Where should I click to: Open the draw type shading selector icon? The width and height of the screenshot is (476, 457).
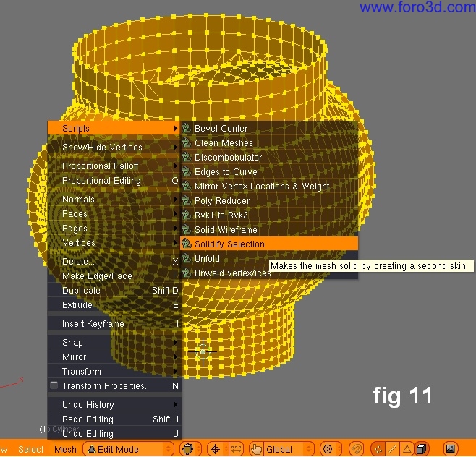188,449
